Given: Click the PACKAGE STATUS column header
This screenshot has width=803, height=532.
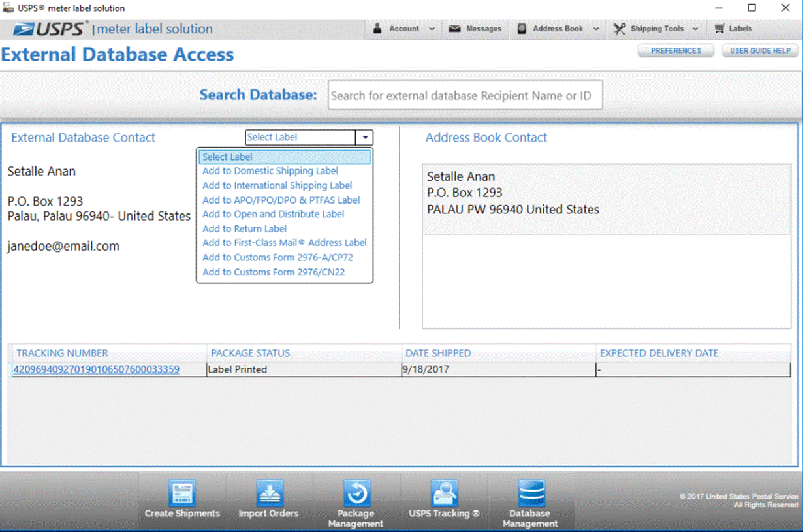Looking at the screenshot, I should pyautogui.click(x=304, y=353).
